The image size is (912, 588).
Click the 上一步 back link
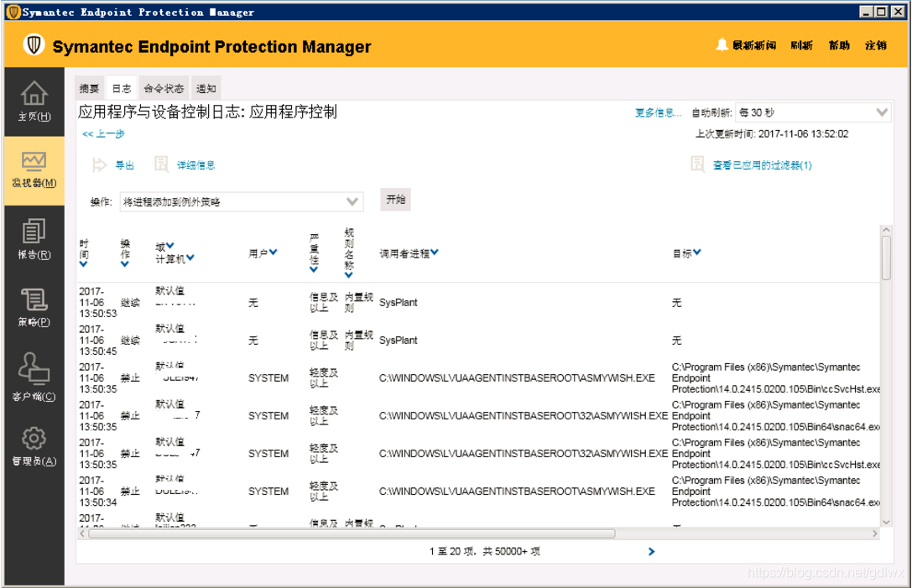click(105, 133)
